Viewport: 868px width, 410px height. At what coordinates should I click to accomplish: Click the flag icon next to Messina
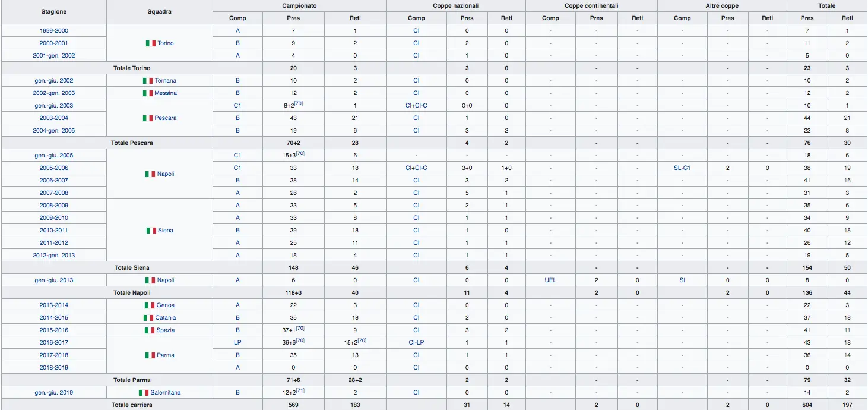point(148,93)
